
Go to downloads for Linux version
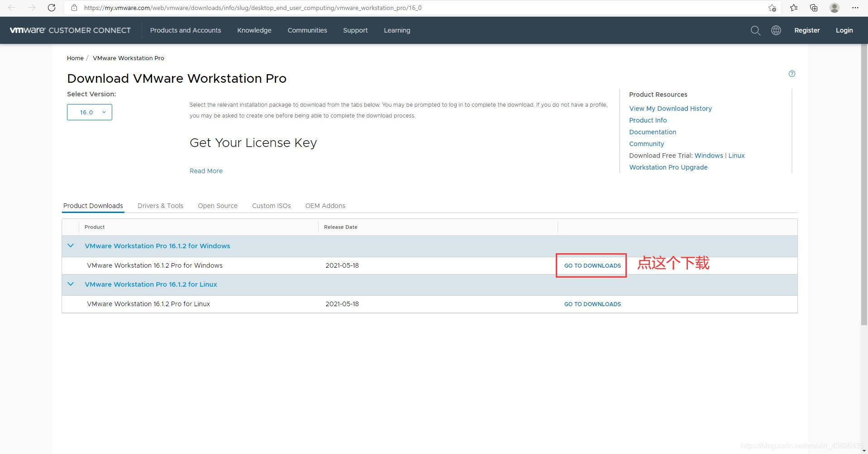point(592,304)
